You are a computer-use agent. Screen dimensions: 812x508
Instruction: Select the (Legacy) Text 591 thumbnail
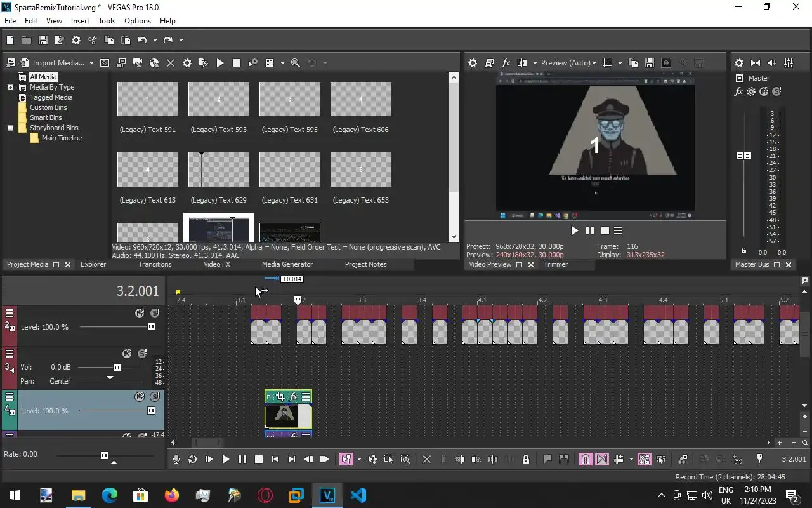point(148,100)
